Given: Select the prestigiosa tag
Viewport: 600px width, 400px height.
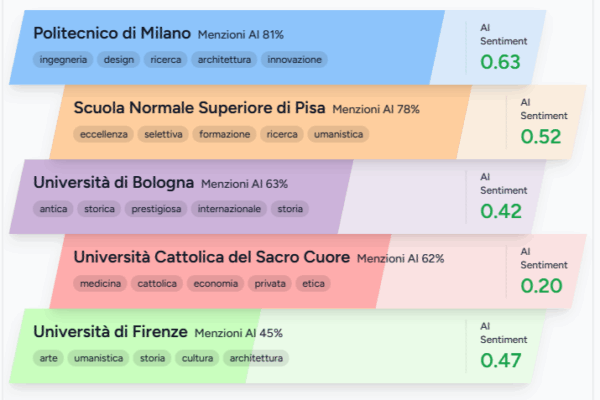Looking at the screenshot, I should tap(156, 209).
